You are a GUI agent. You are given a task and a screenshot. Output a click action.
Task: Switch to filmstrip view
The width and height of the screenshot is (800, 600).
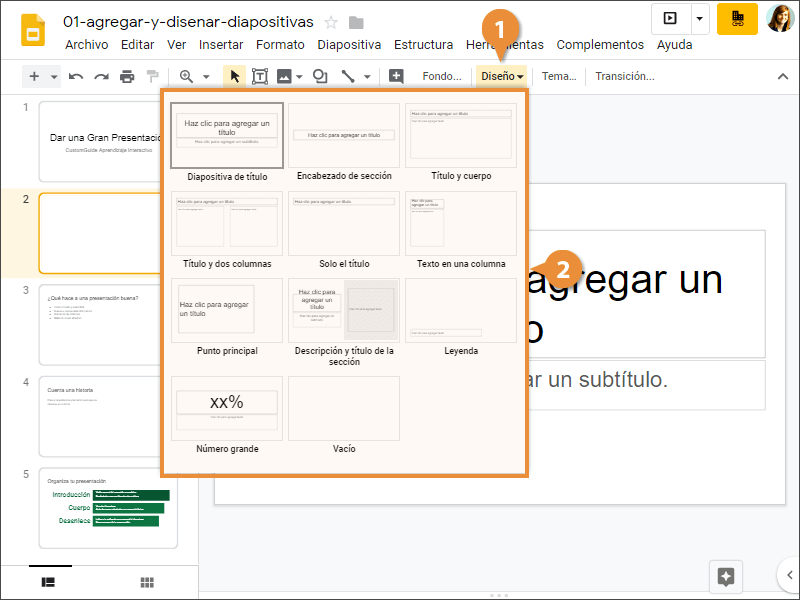tap(48, 582)
